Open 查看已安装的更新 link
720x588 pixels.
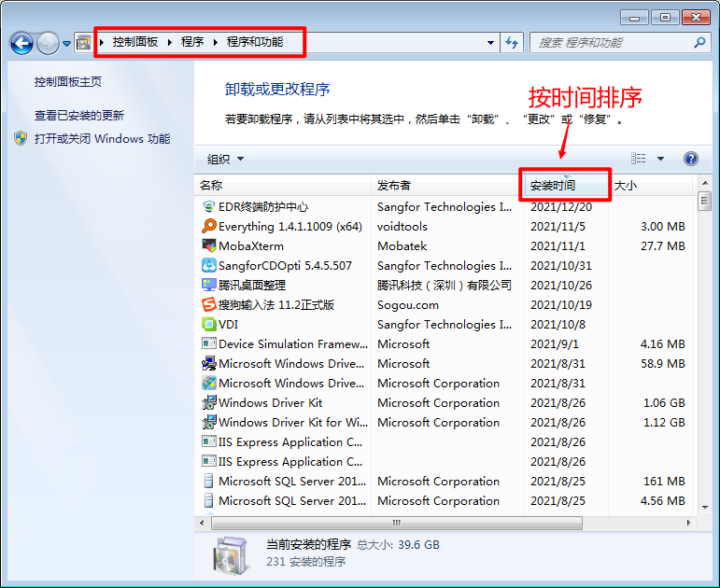coord(79,115)
